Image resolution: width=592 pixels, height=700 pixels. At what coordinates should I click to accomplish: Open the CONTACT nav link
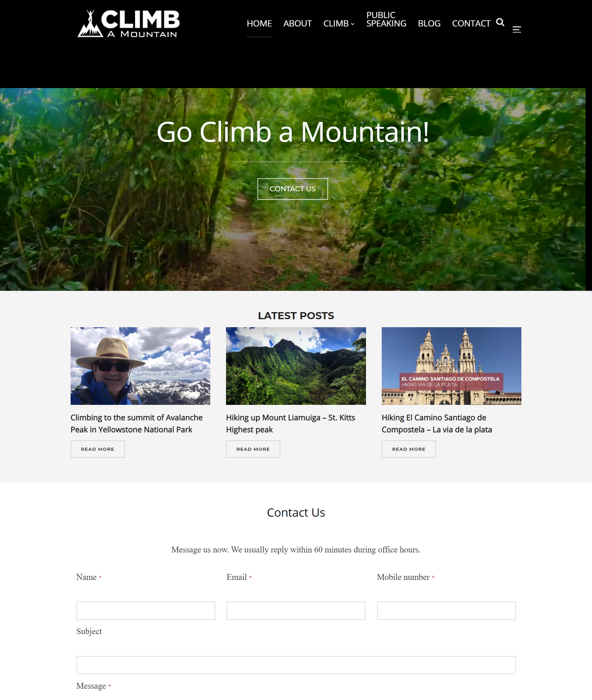pyautogui.click(x=471, y=24)
